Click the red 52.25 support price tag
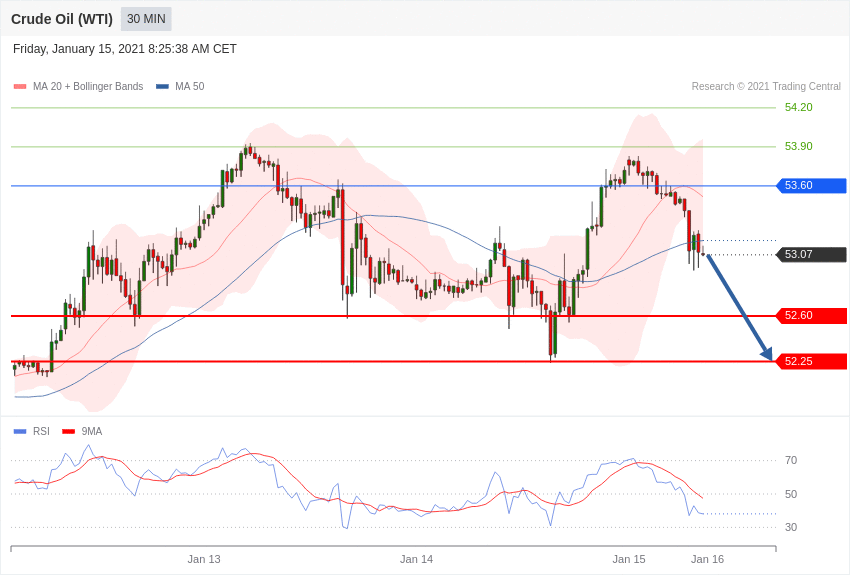The height and width of the screenshot is (576, 850). 812,361
